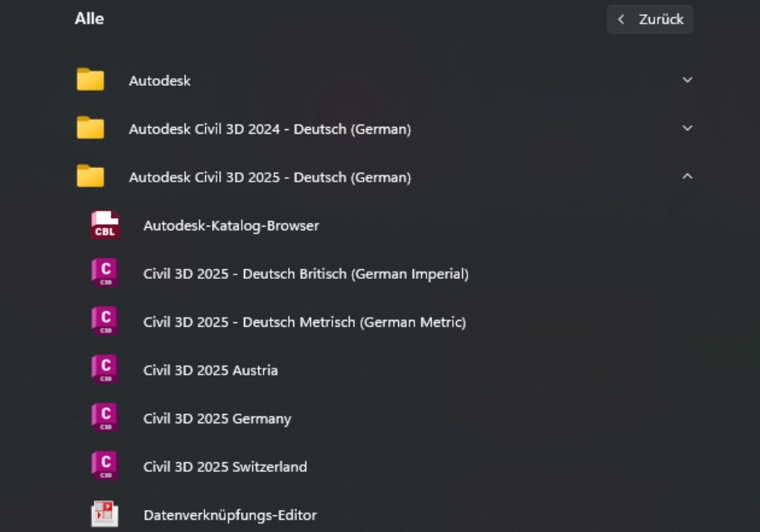The height and width of the screenshot is (532, 760).
Task: Open the Datenverknüpfungs-Editor icon
Action: [105, 514]
